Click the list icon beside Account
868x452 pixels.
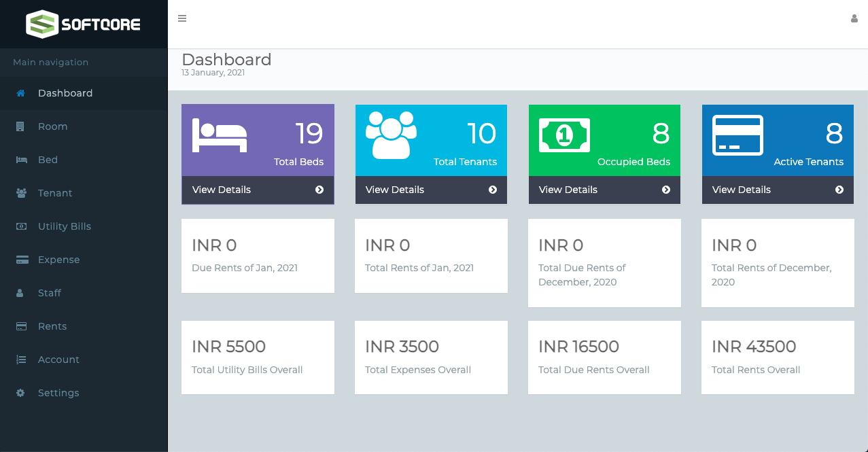click(x=21, y=360)
